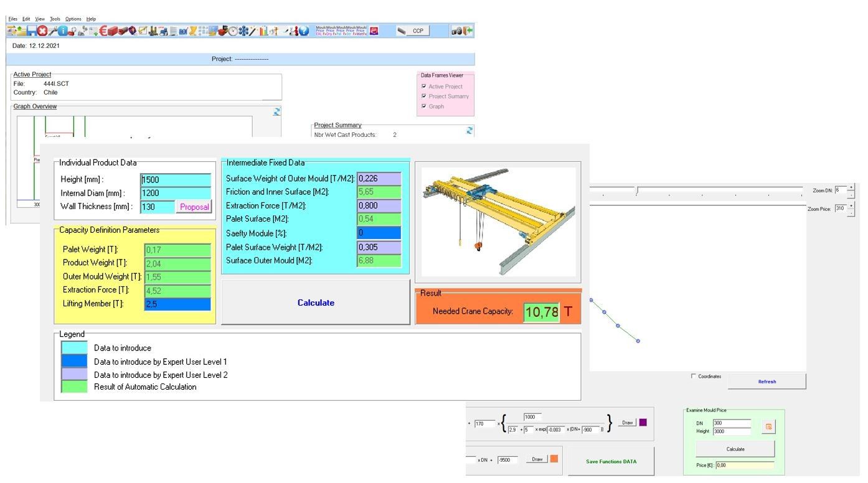868x483 pixels.
Task: Enable the Coordinates checkbox
Action: pyautogui.click(x=694, y=377)
